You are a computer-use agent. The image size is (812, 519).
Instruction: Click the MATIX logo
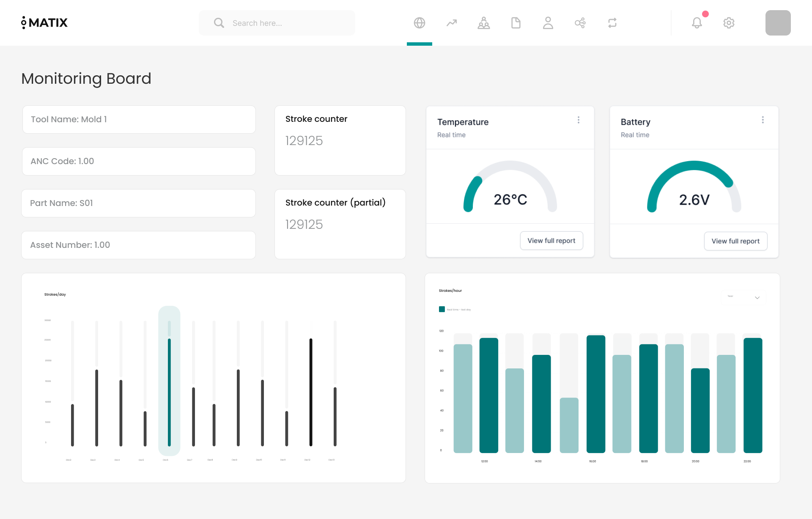[44, 22]
